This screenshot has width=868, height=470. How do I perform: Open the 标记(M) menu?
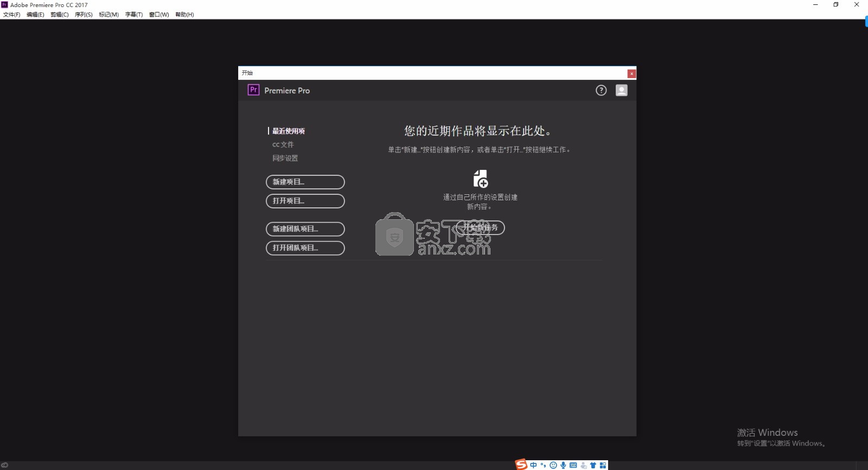[108, 15]
